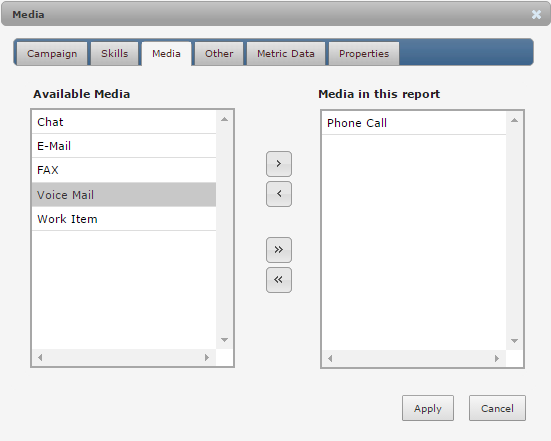Cancel the media dialog changes
The height and width of the screenshot is (441, 551).
pyautogui.click(x=497, y=408)
